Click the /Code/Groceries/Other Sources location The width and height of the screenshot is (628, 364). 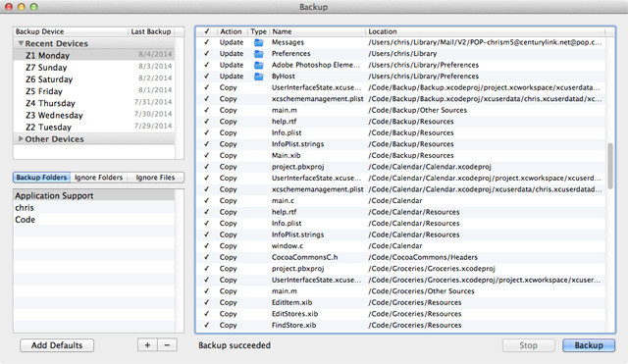coord(421,291)
